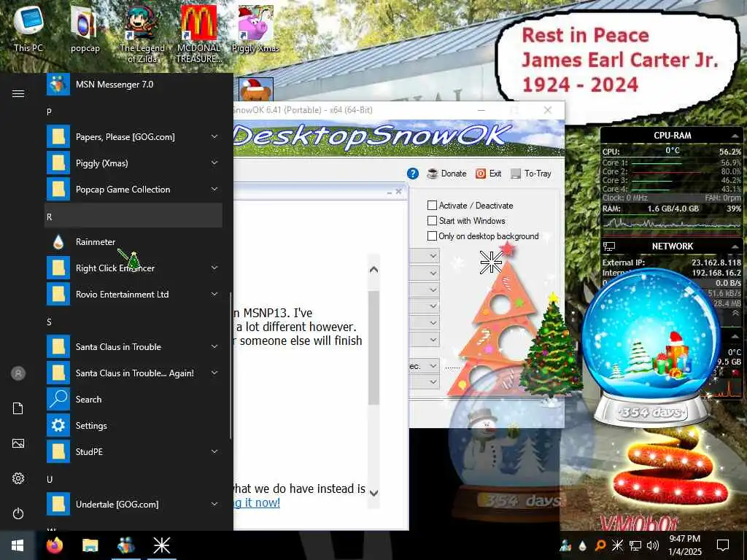Collapse the CPU-RAM Rainmeter panel arrow
The height and width of the screenshot is (560, 747).
tap(735, 136)
